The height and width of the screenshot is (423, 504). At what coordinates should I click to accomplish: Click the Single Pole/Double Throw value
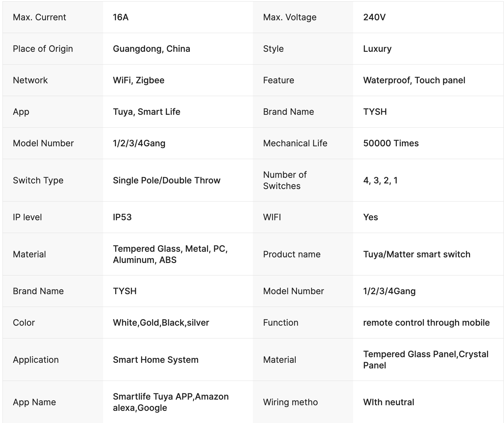[x=166, y=180]
